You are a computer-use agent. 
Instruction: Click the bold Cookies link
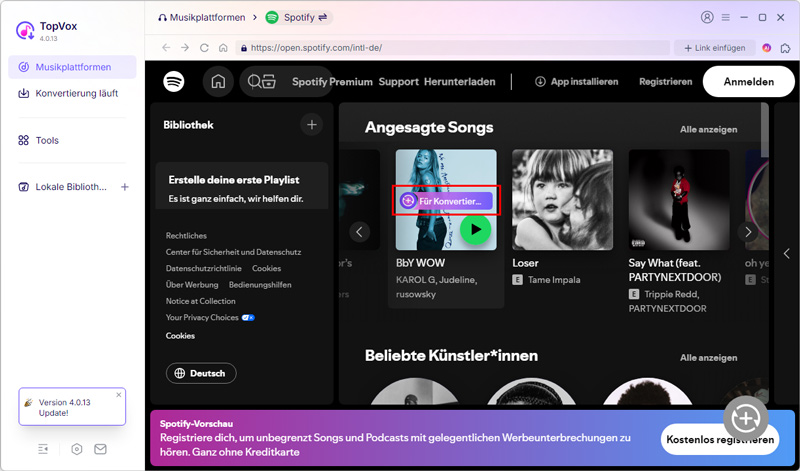pyautogui.click(x=180, y=336)
